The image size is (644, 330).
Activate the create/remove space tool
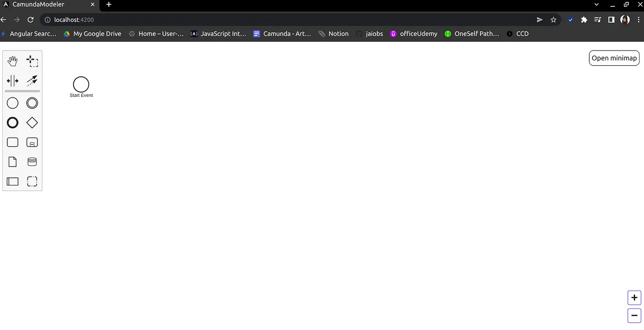pos(12,81)
